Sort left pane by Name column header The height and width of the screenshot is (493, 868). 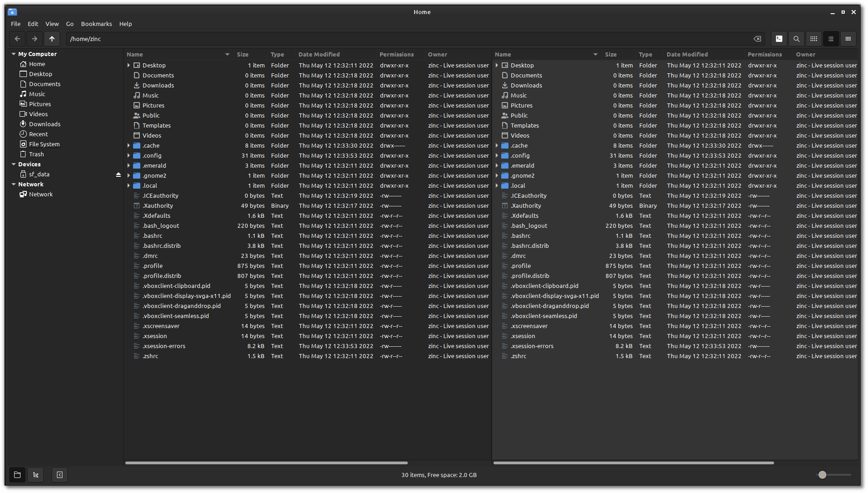pos(178,54)
